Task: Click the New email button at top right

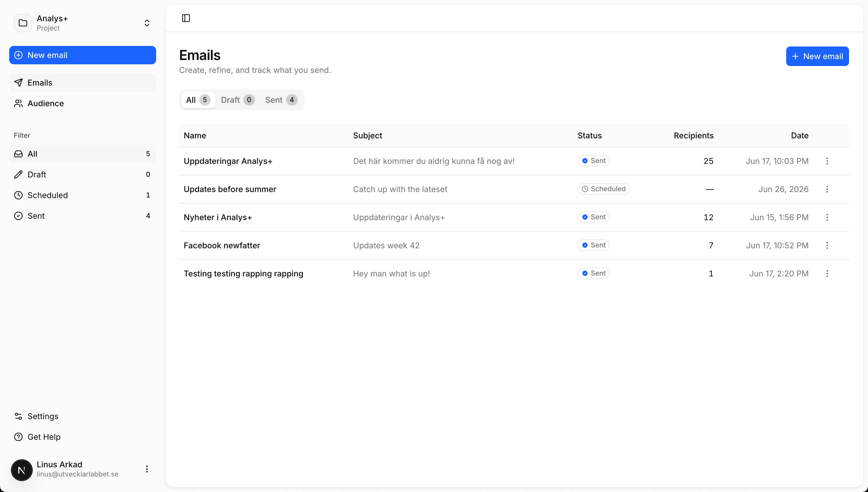Action: pos(817,56)
